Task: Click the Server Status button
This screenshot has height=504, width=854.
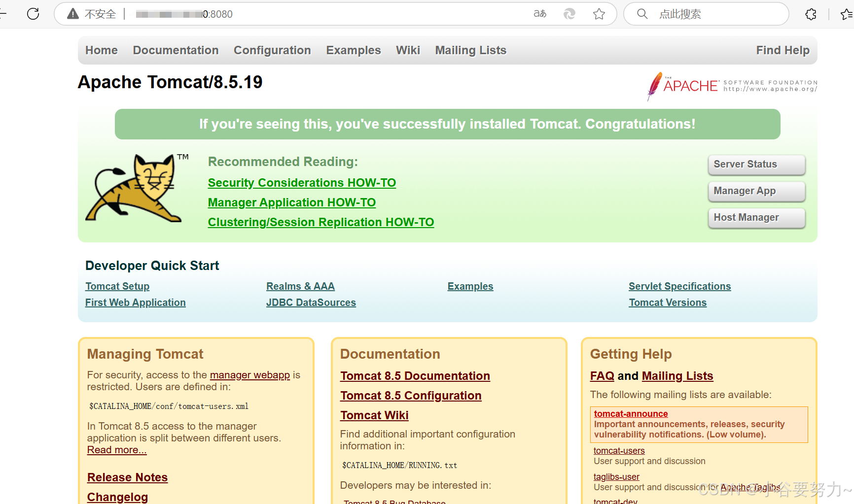Action: pyautogui.click(x=757, y=165)
